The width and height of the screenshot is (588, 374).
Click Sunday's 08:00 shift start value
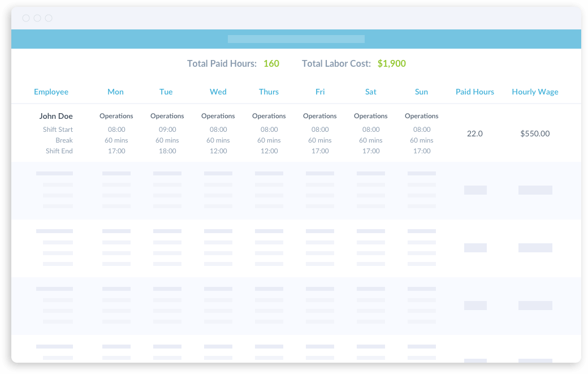[x=421, y=129]
